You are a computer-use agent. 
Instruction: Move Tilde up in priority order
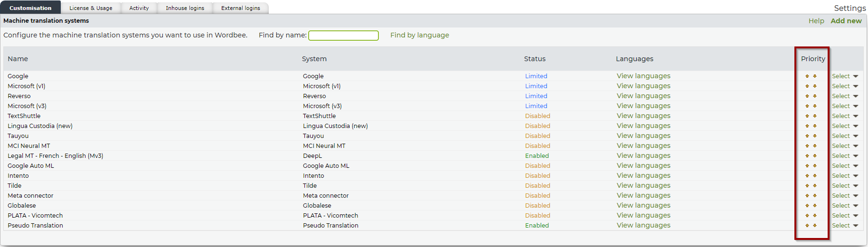tap(807, 186)
